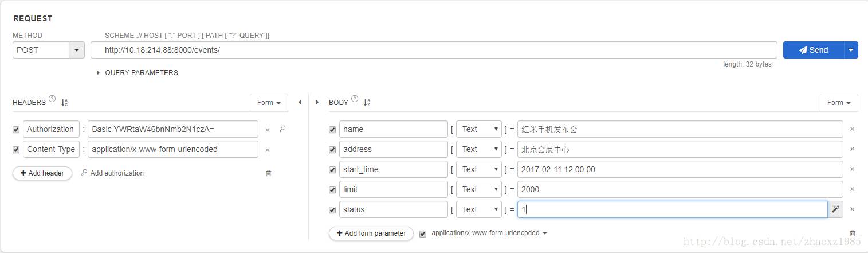The width and height of the screenshot is (868, 253).
Task: Click the Send button
Action: pos(814,50)
